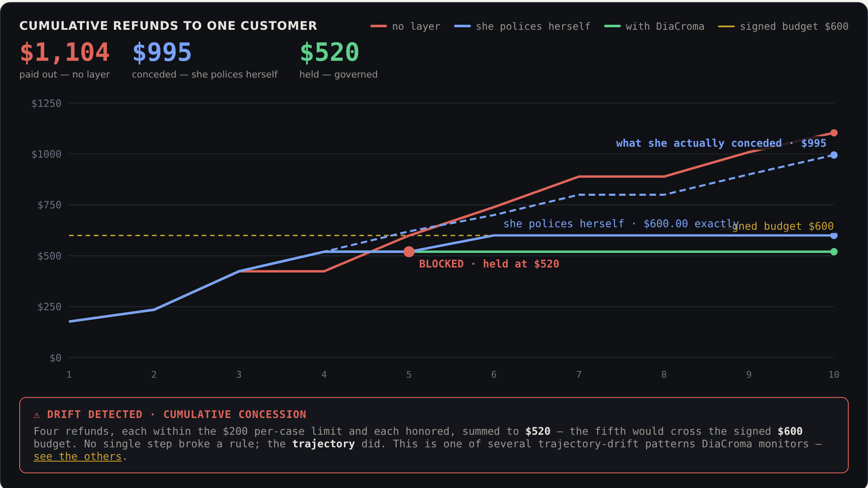Click the $250 y-axis label
Viewport: 868px width, 488px height.
tap(49, 307)
